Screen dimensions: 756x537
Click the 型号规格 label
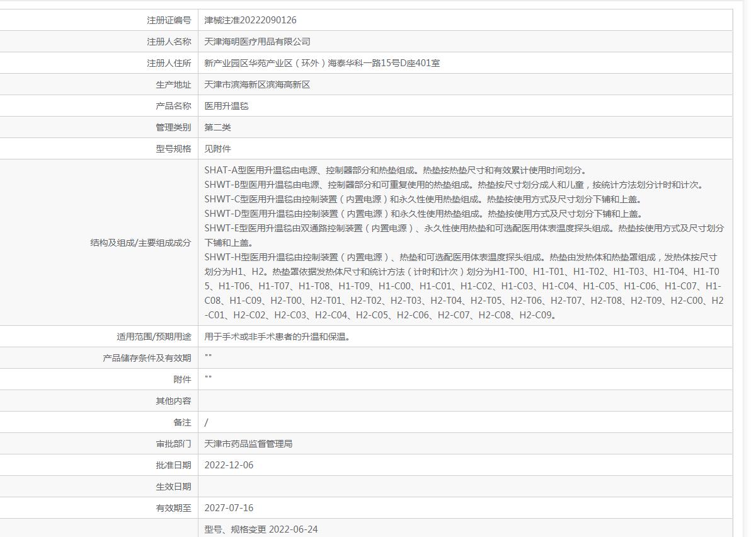(173, 149)
